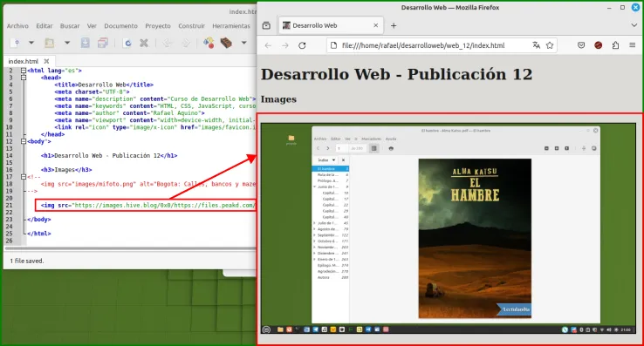Close the index.html editor tab
Image resolution: width=644 pixels, height=346 pixels.
click(x=46, y=61)
